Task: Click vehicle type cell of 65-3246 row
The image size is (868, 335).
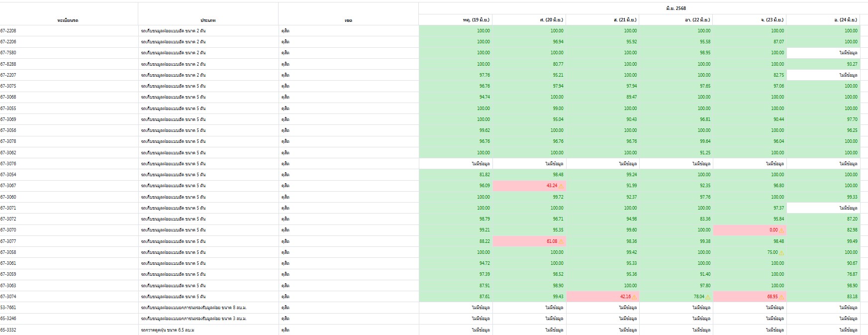Action: click(x=194, y=319)
